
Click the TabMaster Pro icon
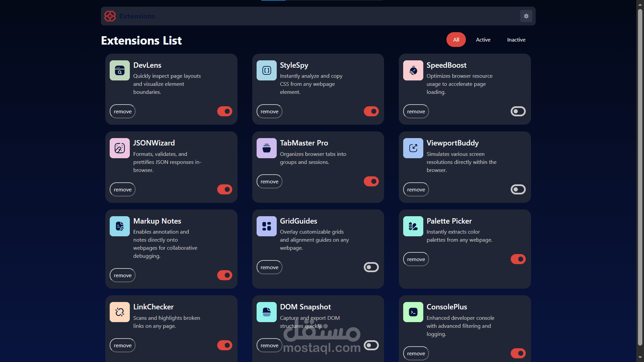click(266, 148)
